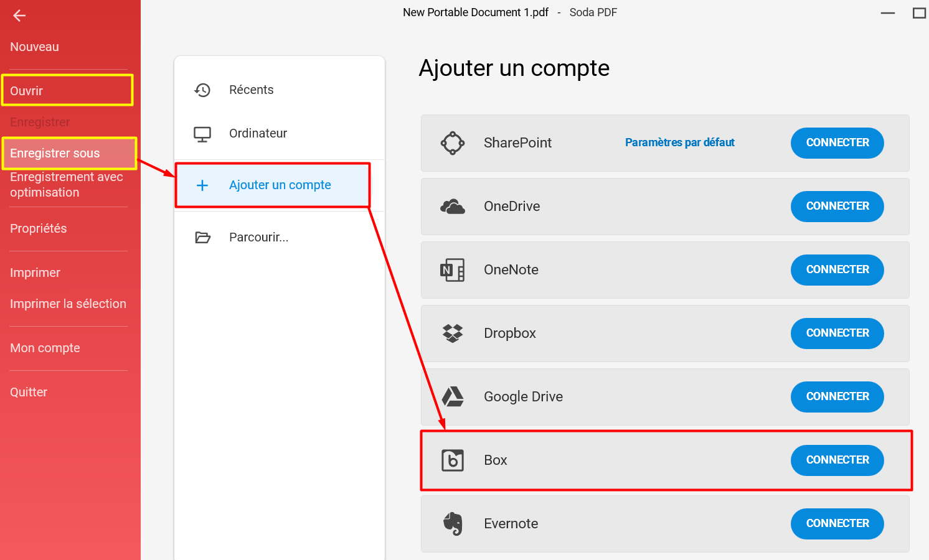The image size is (929, 560).
Task: Connect the Google Drive account
Action: [x=837, y=397]
